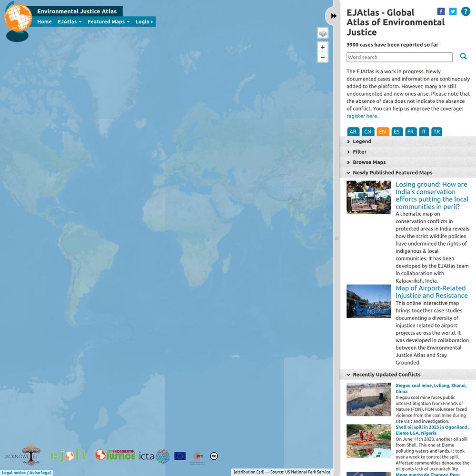Zoom in on the map
476x476 pixels.
[323, 47]
